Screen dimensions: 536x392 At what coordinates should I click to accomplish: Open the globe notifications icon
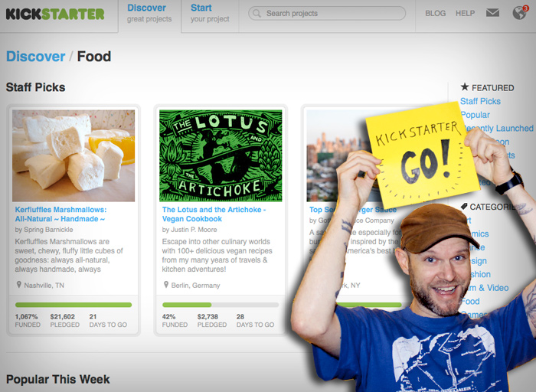point(520,13)
